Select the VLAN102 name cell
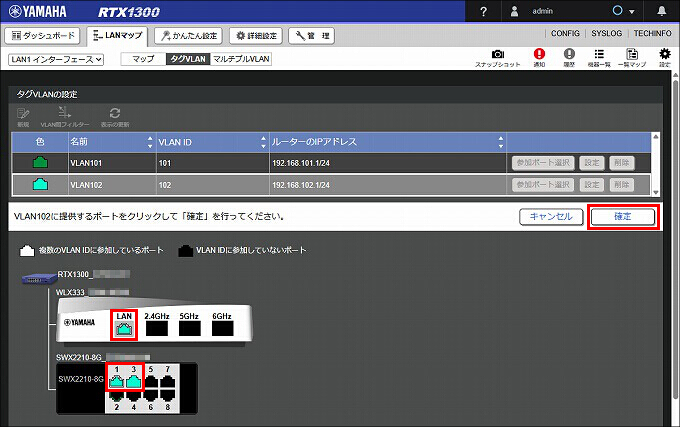 tap(112, 185)
